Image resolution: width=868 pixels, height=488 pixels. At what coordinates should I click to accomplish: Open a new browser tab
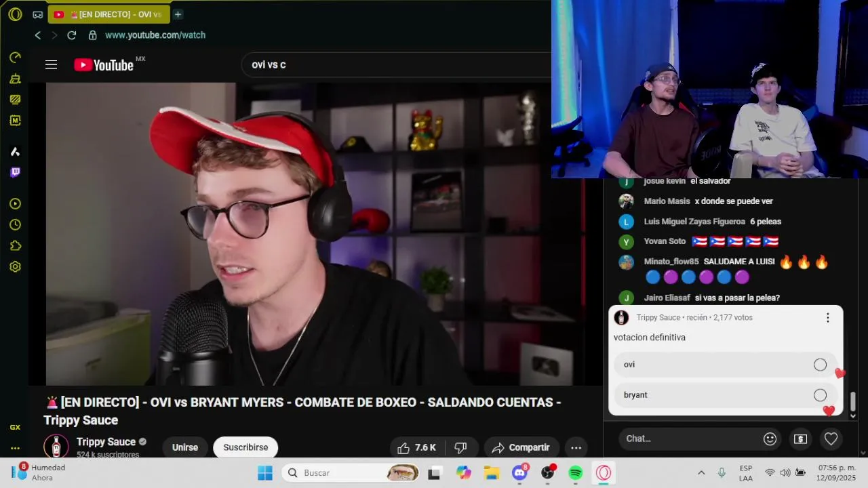[178, 14]
